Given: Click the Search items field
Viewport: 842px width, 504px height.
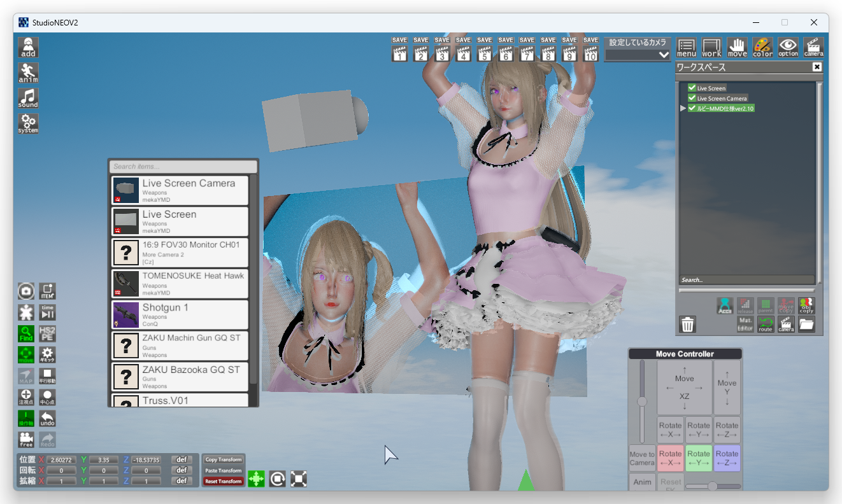Looking at the screenshot, I should point(183,167).
